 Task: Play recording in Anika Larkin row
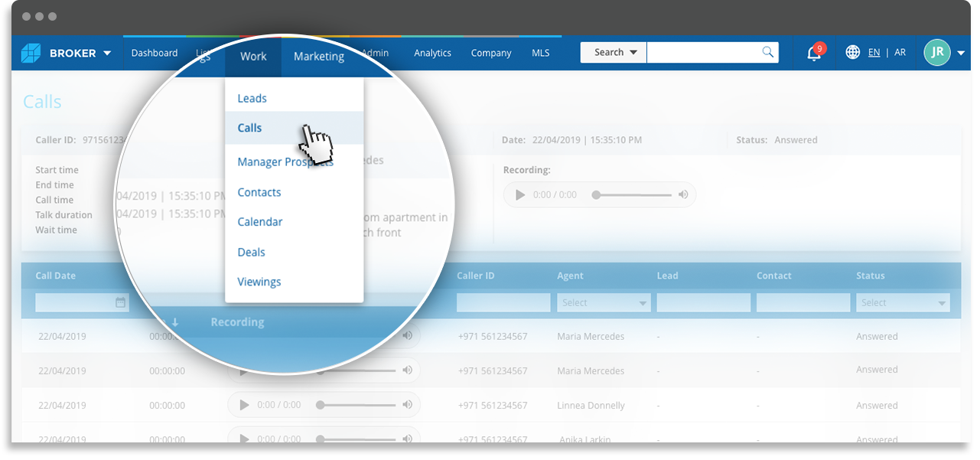pos(245,439)
